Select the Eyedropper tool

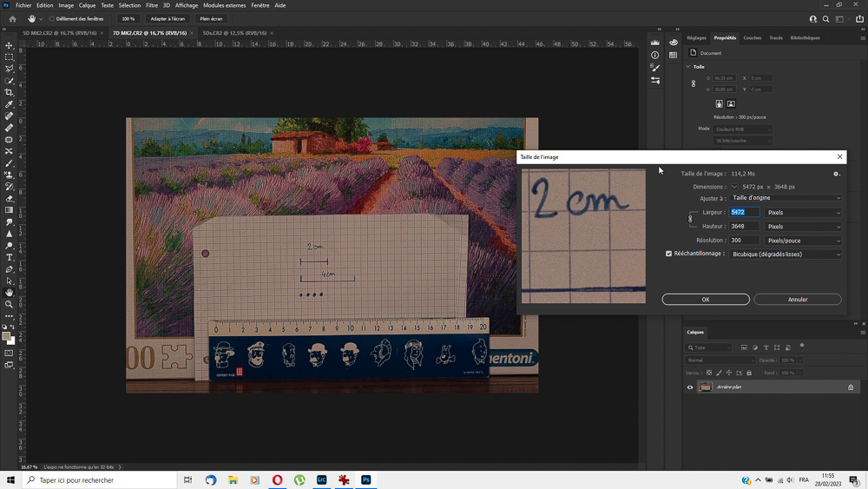9,104
